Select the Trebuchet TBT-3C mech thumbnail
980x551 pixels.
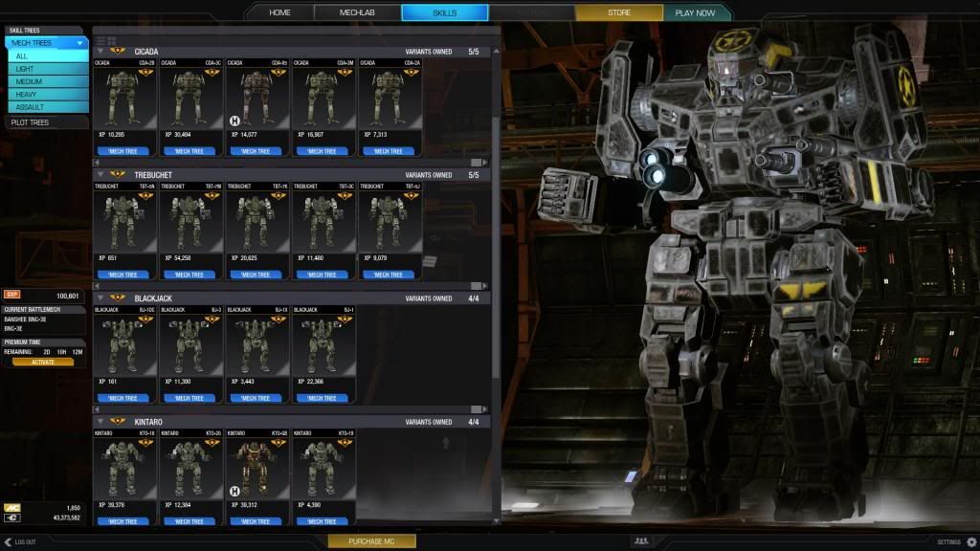tap(322, 222)
